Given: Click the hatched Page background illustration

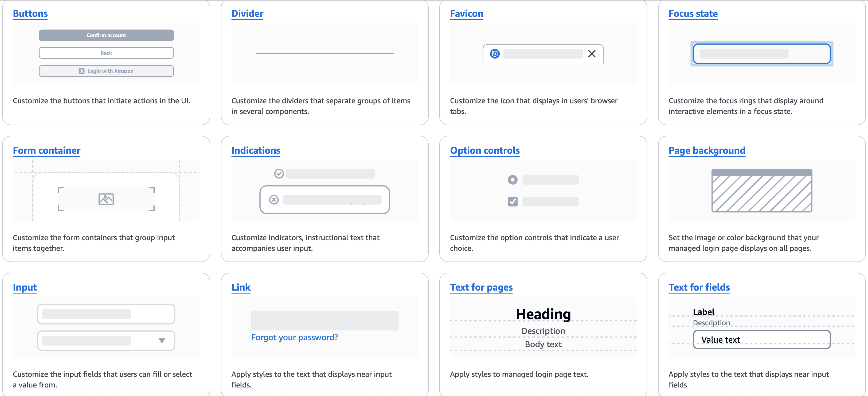Looking at the screenshot, I should pyautogui.click(x=761, y=191).
